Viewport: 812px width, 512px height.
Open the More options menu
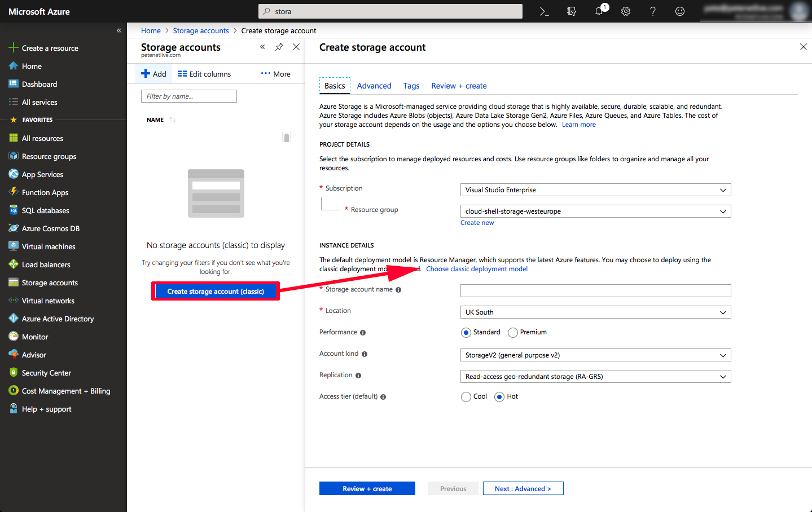276,74
